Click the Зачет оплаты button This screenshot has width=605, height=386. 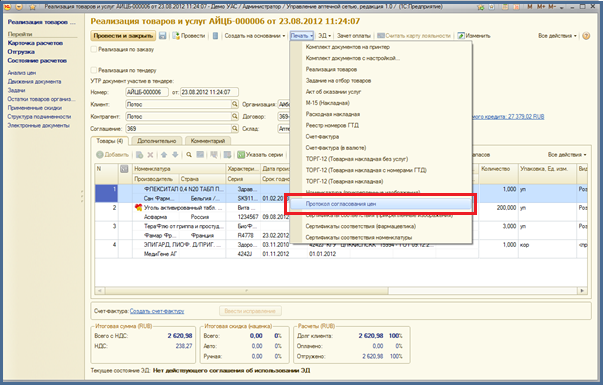coord(354,36)
